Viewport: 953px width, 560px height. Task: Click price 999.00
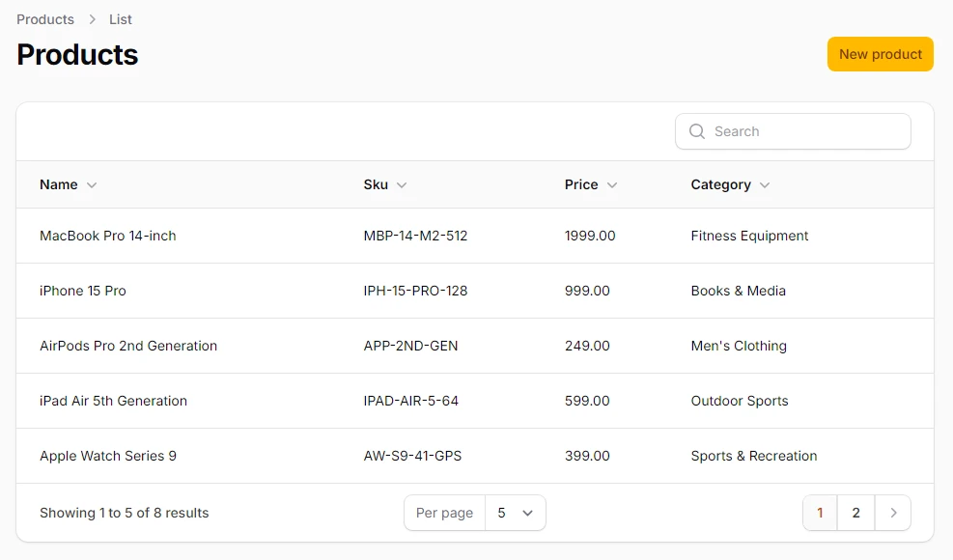tap(587, 291)
